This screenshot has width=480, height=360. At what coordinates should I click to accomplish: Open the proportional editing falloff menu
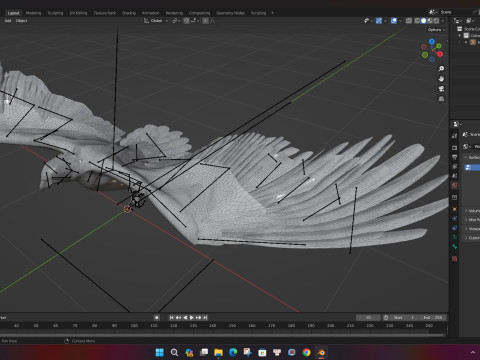coord(213,21)
